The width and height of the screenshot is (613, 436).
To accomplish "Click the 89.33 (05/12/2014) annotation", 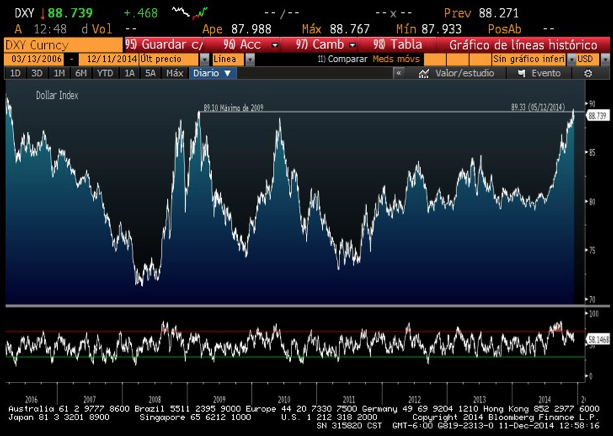I will [x=538, y=107].
